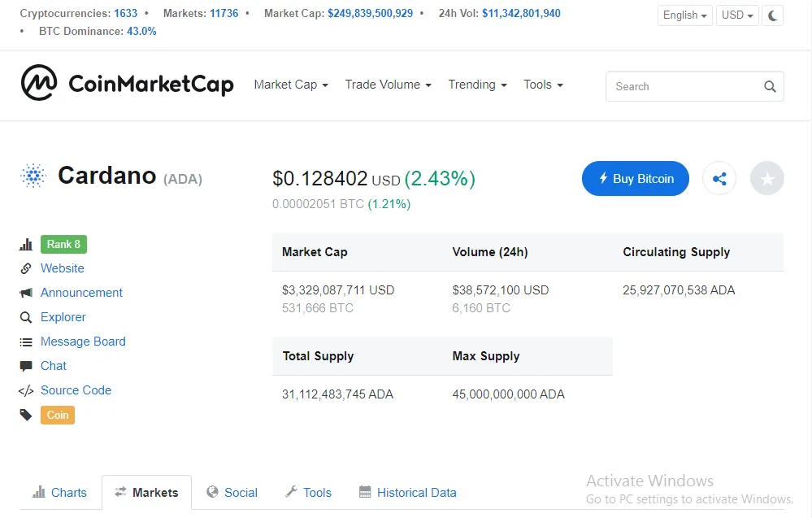
Task: Click the megaphone icon beside Announcement
Action: (x=26, y=293)
